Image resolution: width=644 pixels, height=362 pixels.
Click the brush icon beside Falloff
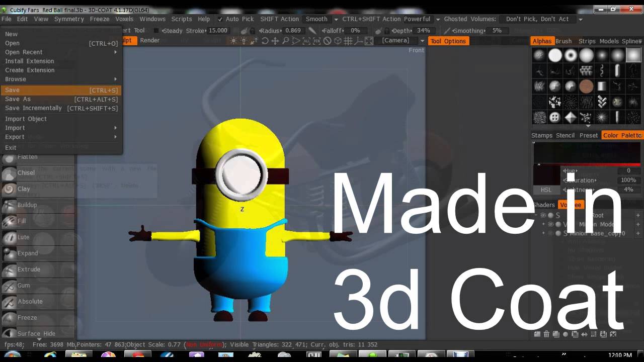click(x=312, y=31)
